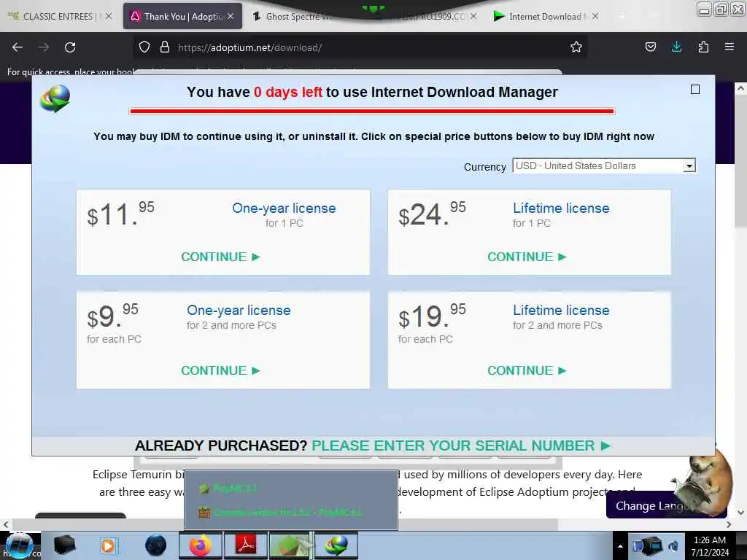
Task: Continue with $9.95 one-year license
Action: click(220, 370)
